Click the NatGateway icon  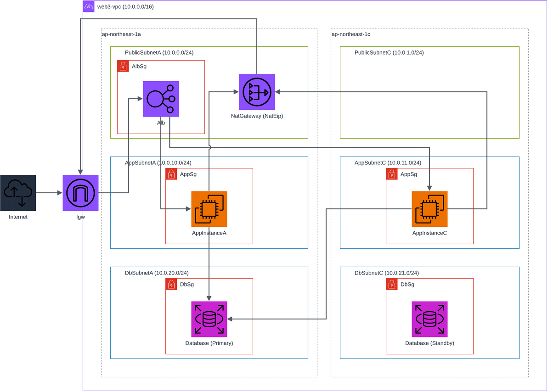[257, 92]
